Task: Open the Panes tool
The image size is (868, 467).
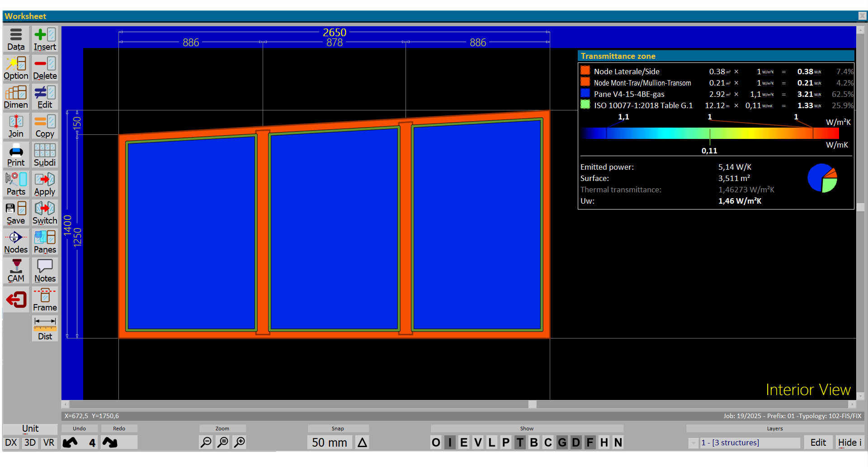Action: point(45,242)
